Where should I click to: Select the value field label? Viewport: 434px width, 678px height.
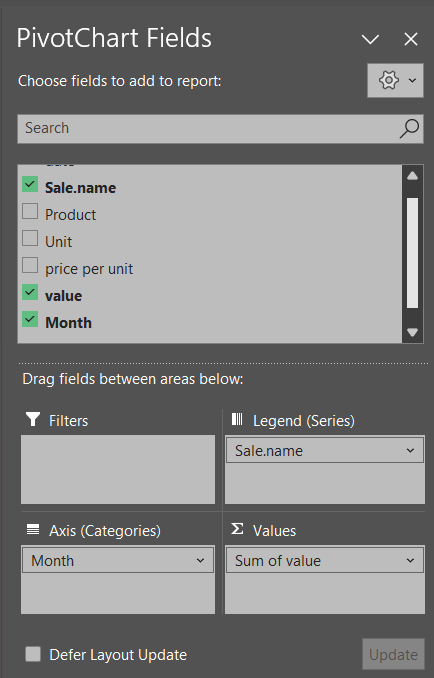[64, 296]
